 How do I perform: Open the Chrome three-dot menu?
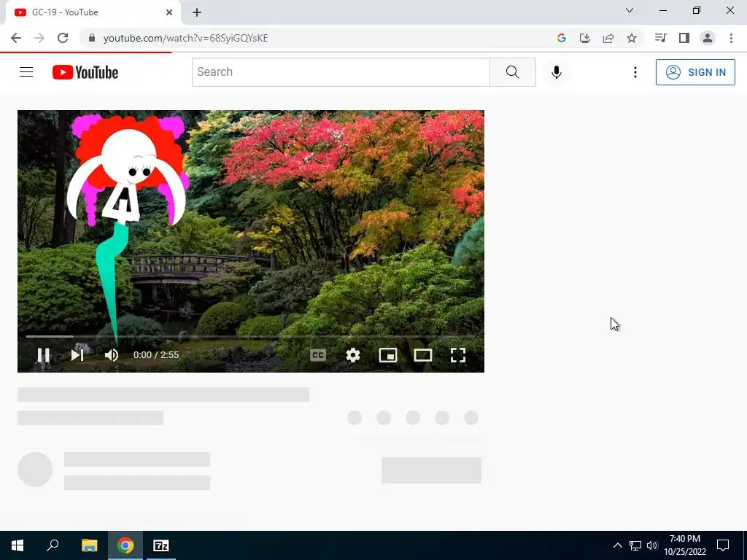click(731, 38)
